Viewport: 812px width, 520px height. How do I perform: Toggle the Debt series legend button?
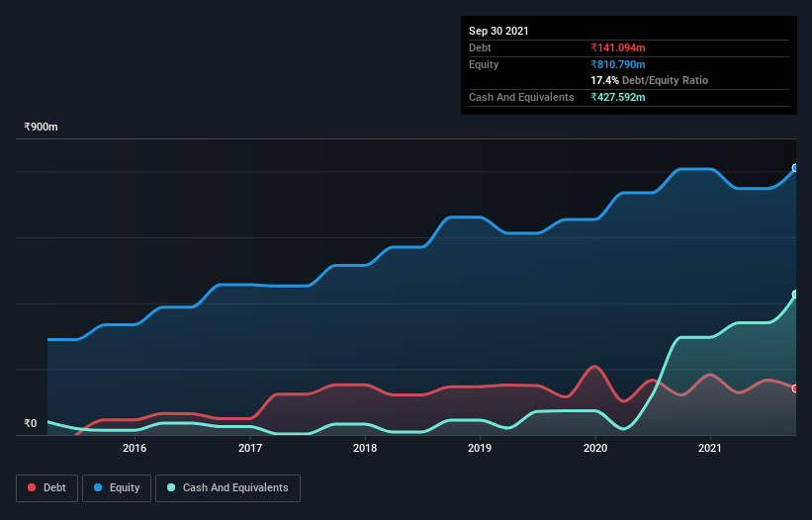click(47, 488)
